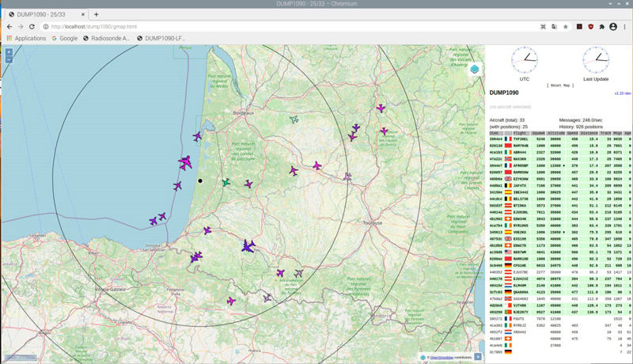Click the translate page icon in address bar
The height and width of the screenshot is (364, 633).
[555, 27]
